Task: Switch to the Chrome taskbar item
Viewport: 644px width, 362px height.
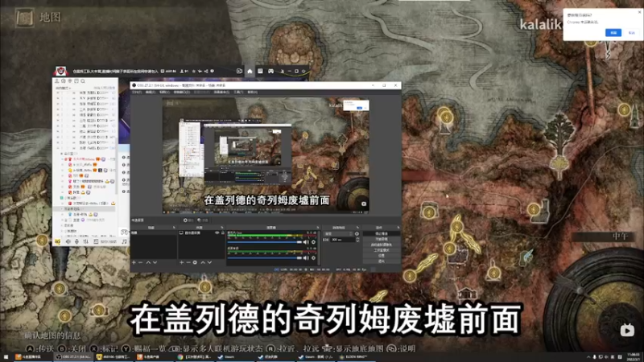Action: [x=196, y=357]
